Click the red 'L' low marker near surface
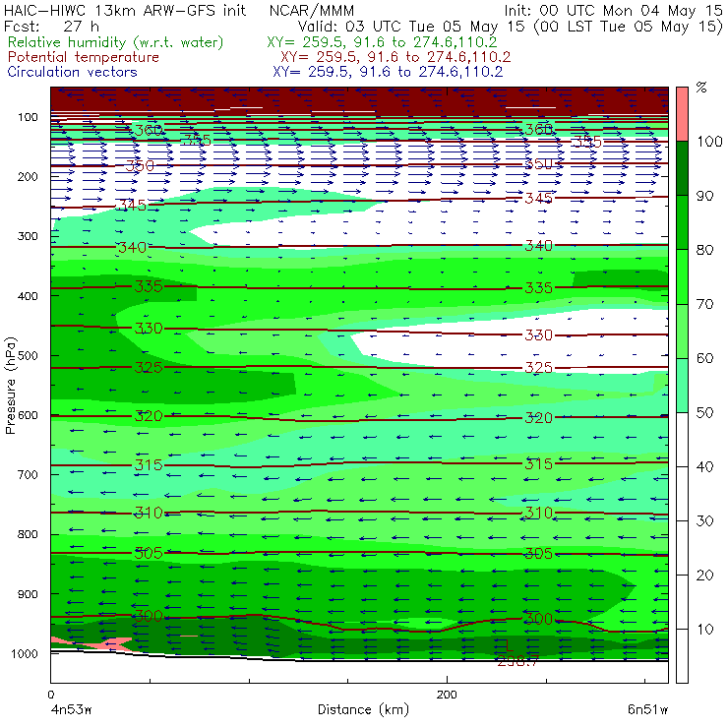This screenshot has width=728, height=728. pos(509,645)
